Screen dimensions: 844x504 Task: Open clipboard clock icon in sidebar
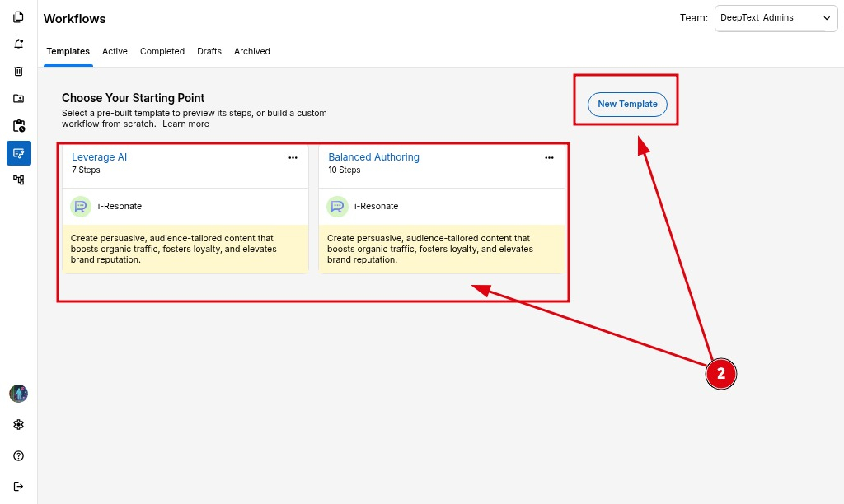point(18,126)
